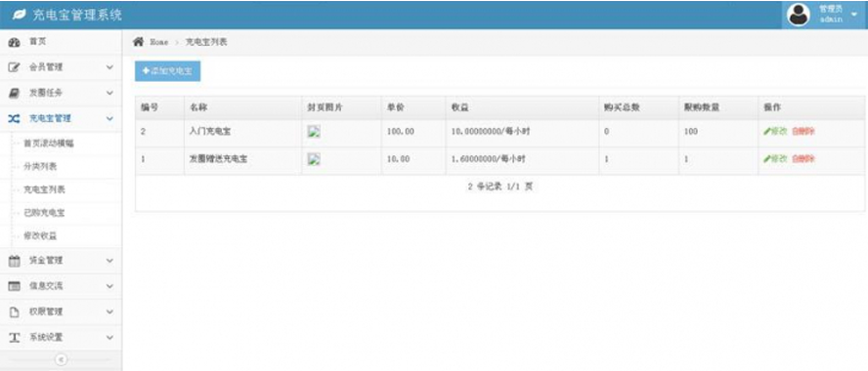Click the book icon for 发圈任务
Viewport: 868px width, 371px height.
click(15, 93)
